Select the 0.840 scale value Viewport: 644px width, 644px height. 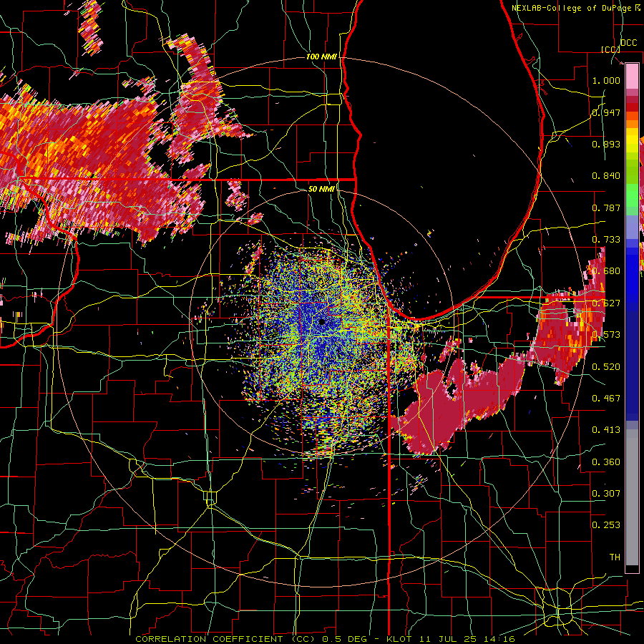click(x=606, y=176)
